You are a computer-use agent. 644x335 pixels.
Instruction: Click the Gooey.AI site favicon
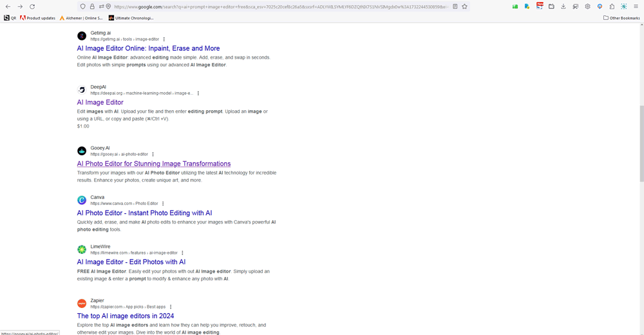click(82, 151)
